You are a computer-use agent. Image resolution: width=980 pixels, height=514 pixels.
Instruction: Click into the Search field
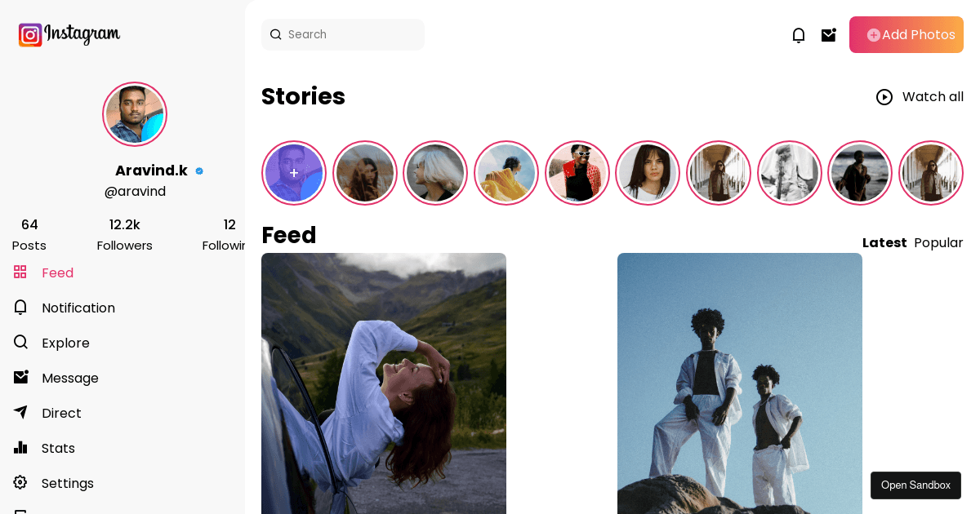point(343,34)
